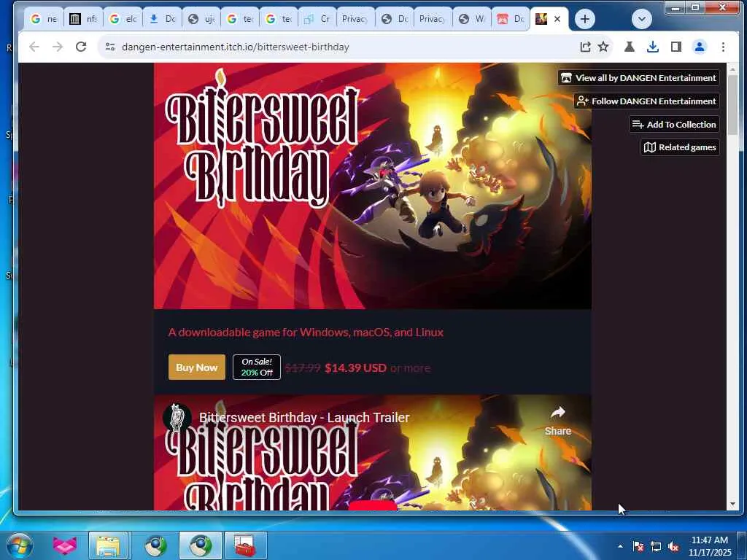Open the Chrome profile avatar
747x560 pixels.
[x=700, y=47]
